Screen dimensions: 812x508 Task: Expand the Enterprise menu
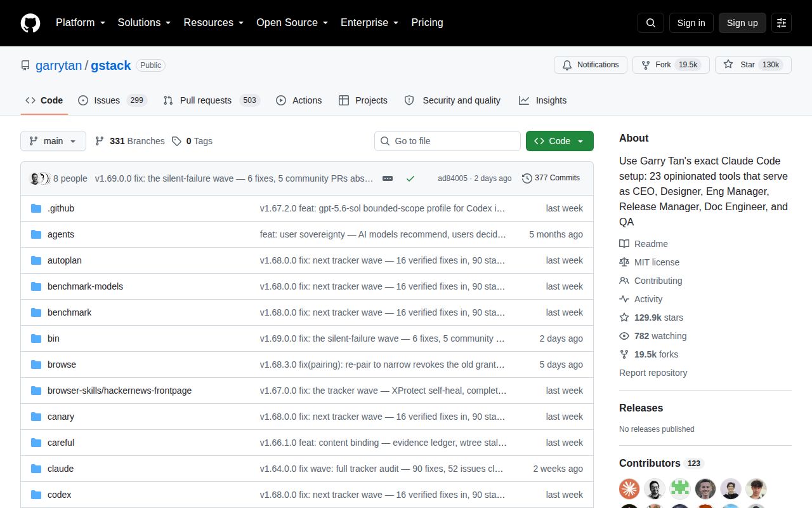[x=369, y=22]
